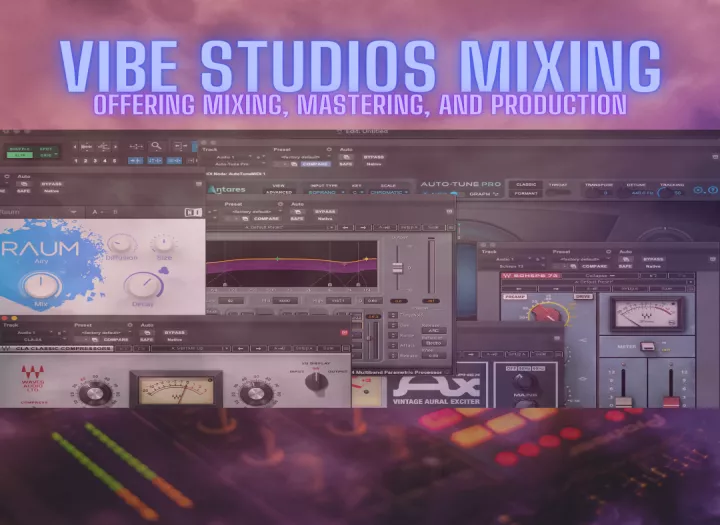Screen dimensions: 720x525
Task: Click COMPARE in the CLA compressor plugin header
Action: click(116, 339)
